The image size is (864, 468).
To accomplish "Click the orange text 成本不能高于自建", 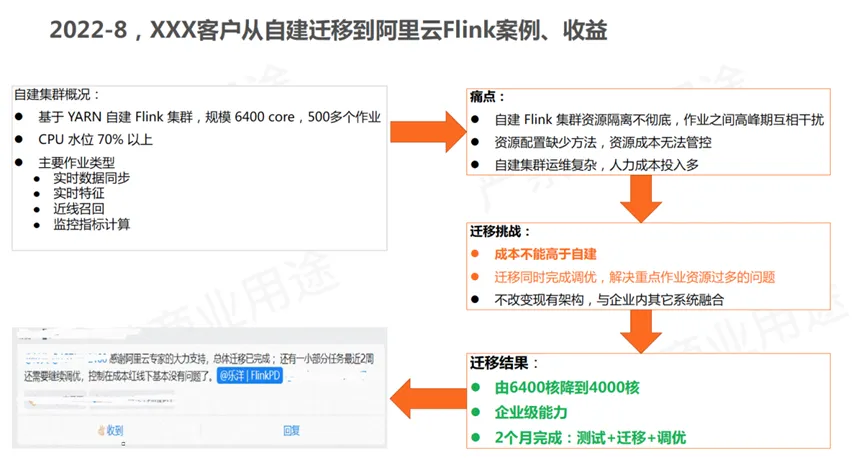I will 546,254.
